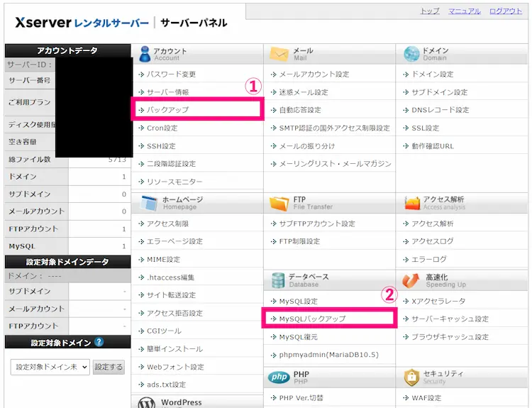Open MySQLバックアップ
This screenshot has height=408, width=532.
click(312, 319)
